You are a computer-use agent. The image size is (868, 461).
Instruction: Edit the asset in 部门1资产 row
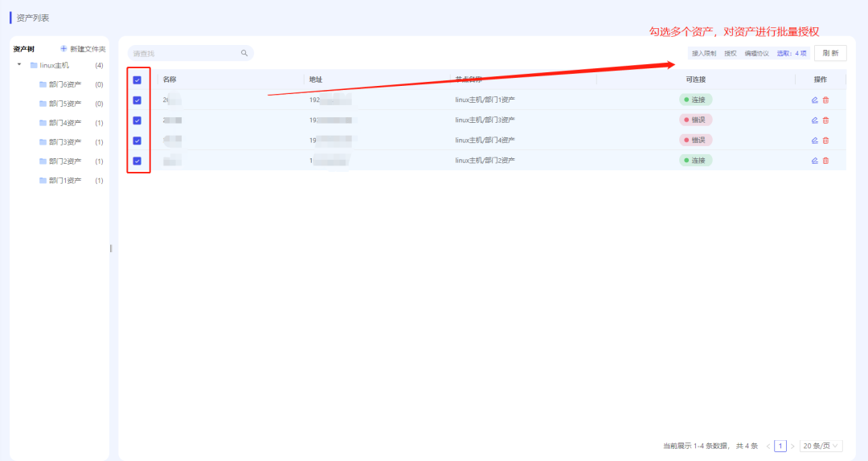click(x=814, y=100)
